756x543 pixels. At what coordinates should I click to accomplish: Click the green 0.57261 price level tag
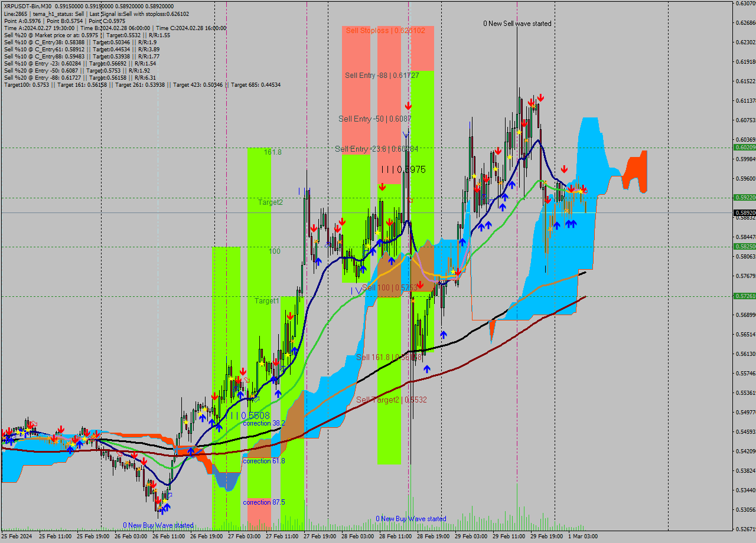(x=744, y=296)
